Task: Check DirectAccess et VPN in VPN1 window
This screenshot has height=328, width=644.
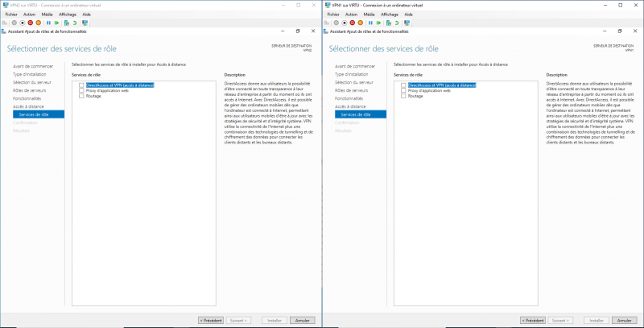Action: pyautogui.click(x=403, y=85)
